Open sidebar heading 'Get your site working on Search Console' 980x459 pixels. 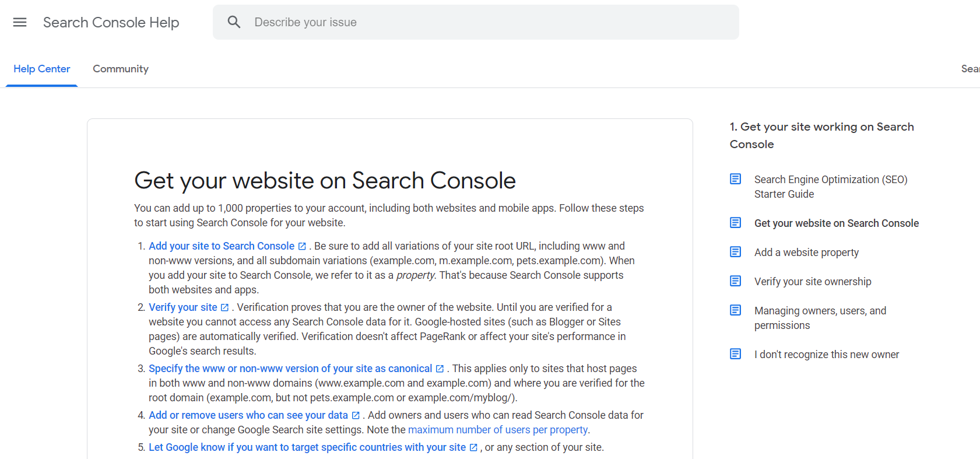pos(822,135)
